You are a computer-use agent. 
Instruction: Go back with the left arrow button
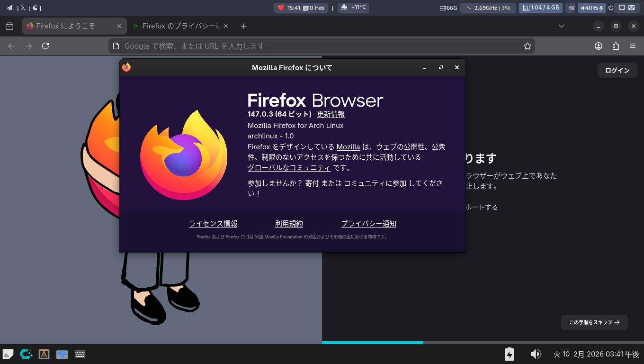pos(11,46)
